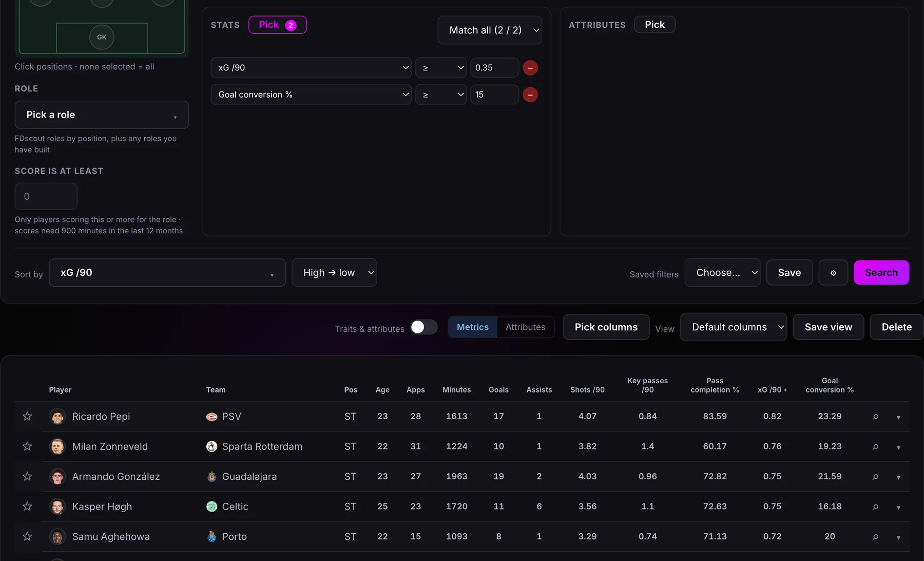
Task: Change operator for Goal conversion % filter
Action: click(x=441, y=95)
